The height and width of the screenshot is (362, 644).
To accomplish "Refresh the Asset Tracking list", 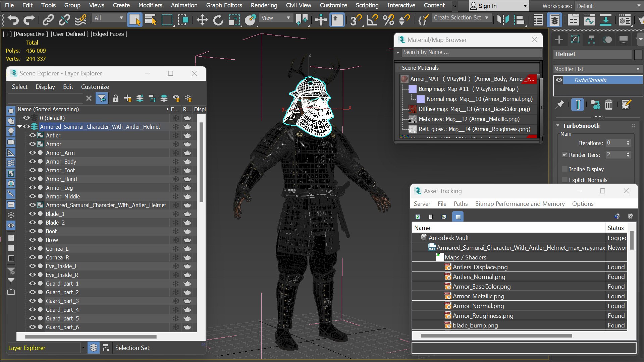I will pyautogui.click(x=418, y=217).
